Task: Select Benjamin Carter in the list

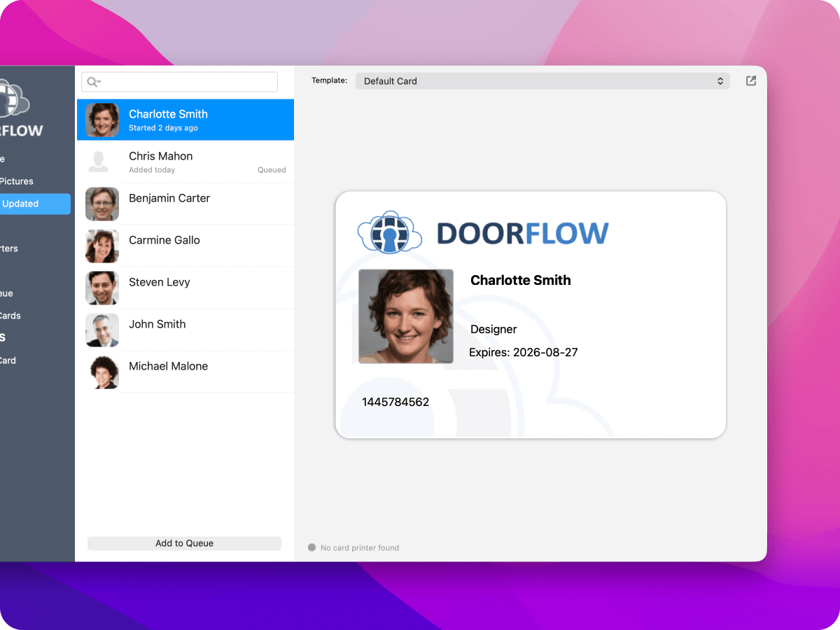Action: (185, 204)
